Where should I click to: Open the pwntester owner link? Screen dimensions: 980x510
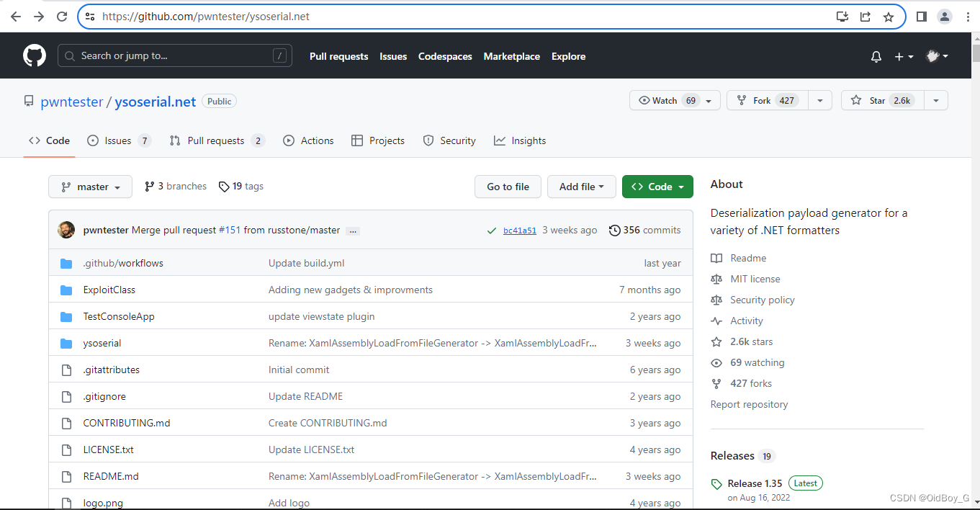click(x=72, y=102)
